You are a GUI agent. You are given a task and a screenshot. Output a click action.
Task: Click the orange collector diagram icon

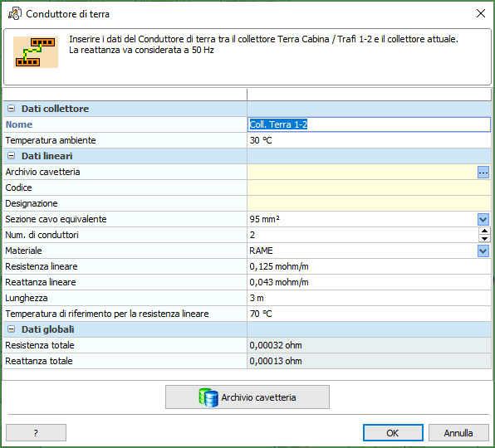36,52
